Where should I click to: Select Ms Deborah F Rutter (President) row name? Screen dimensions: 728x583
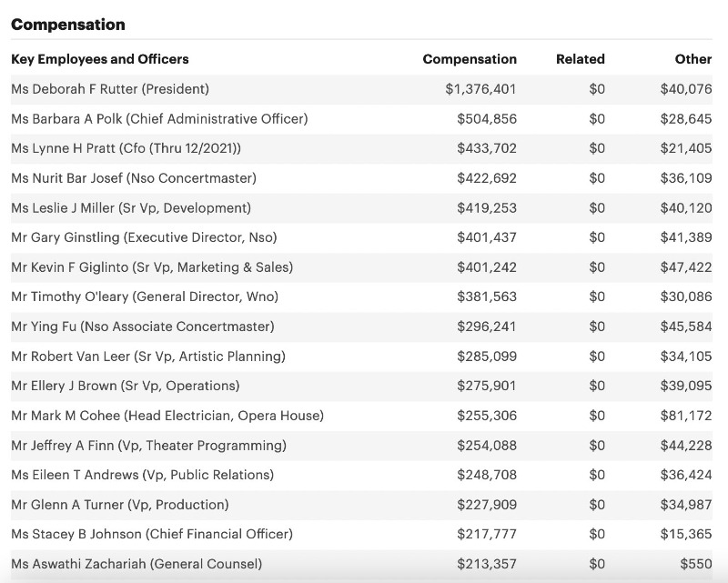(x=110, y=89)
